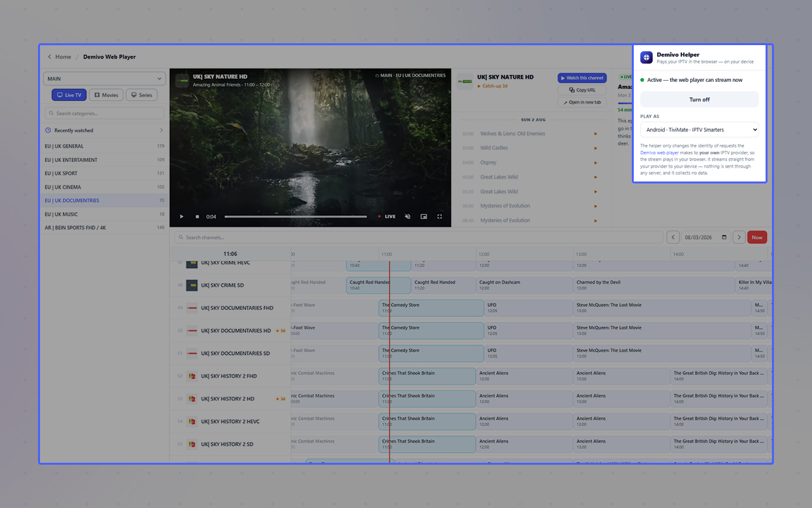Image resolution: width=812 pixels, height=508 pixels.
Task: Select the AR | BEIN SPORTS FHD / 4K category
Action: [x=105, y=227]
